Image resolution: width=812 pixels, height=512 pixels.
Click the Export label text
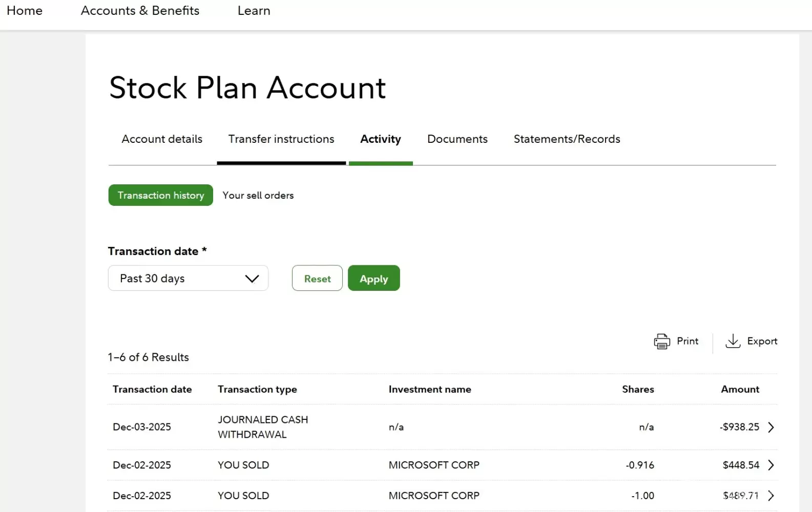[x=762, y=342]
